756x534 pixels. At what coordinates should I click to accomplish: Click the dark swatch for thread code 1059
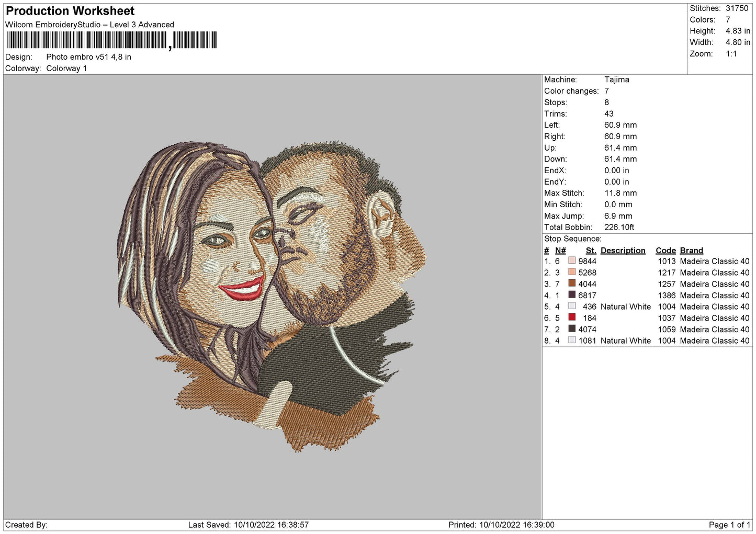coord(572,329)
